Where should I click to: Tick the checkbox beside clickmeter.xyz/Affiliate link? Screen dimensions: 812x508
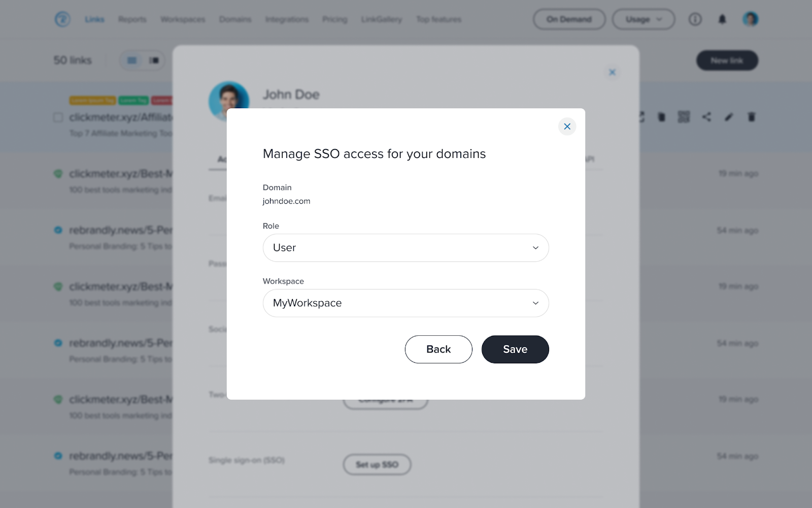click(58, 117)
